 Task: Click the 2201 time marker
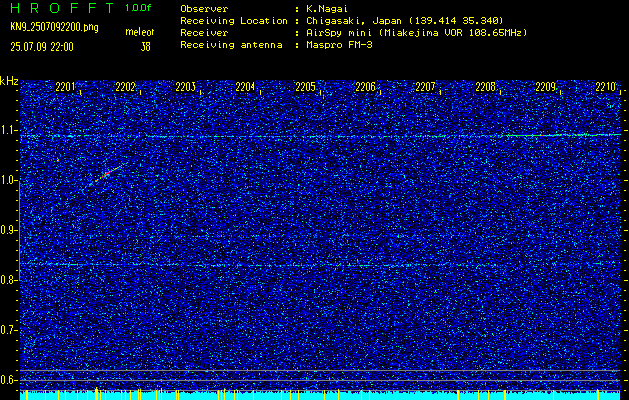(x=65, y=87)
